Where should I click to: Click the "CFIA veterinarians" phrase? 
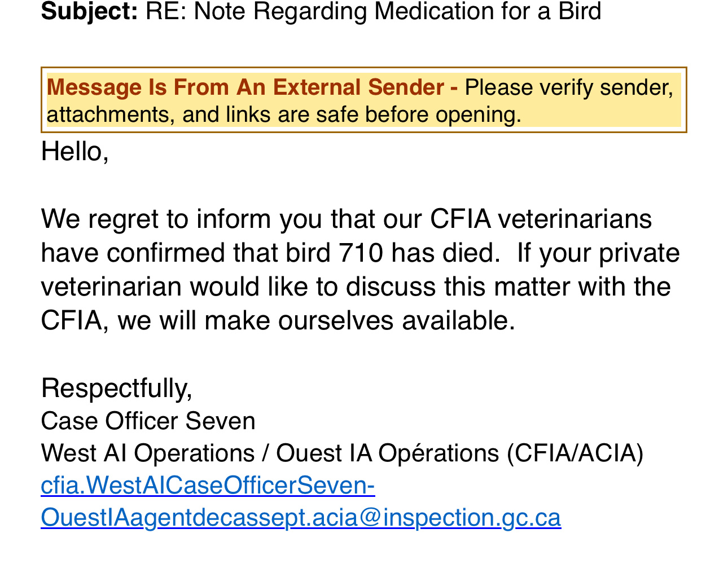[541, 219]
